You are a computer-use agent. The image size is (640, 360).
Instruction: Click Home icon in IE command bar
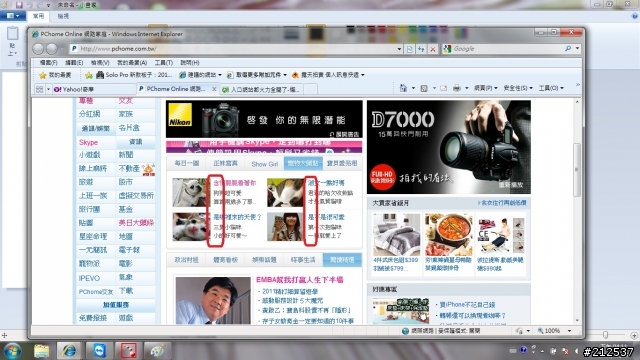point(403,88)
